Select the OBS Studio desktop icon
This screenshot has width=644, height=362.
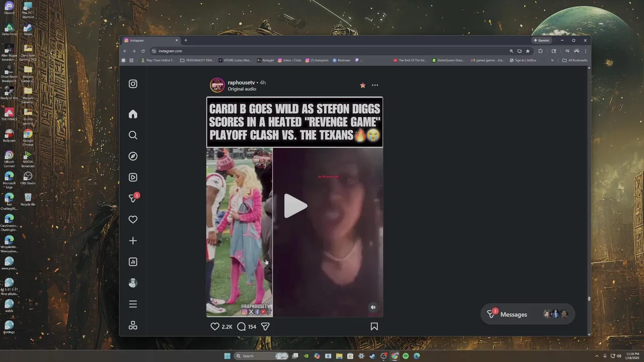coord(28,178)
